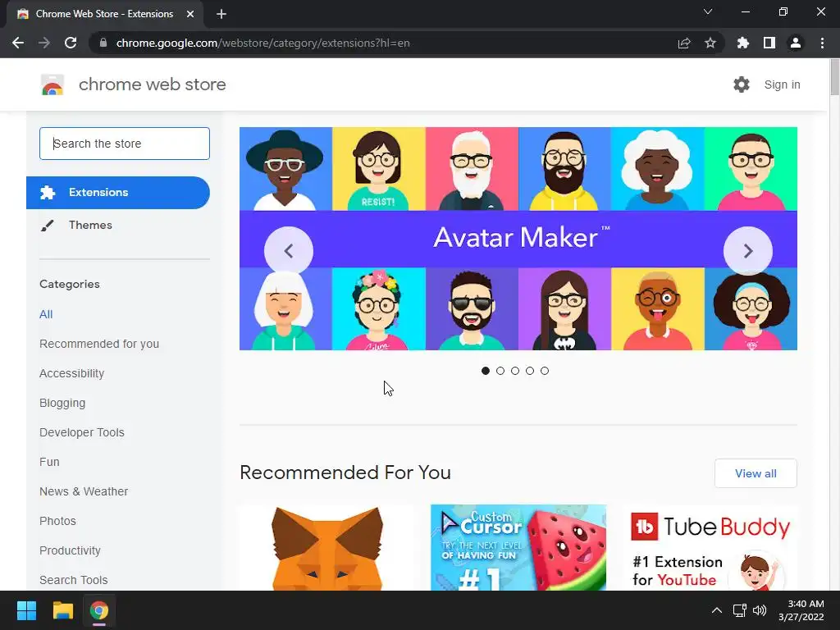This screenshot has height=630, width=840.
Task: Open Custom Cursor extension card
Action: click(x=518, y=547)
